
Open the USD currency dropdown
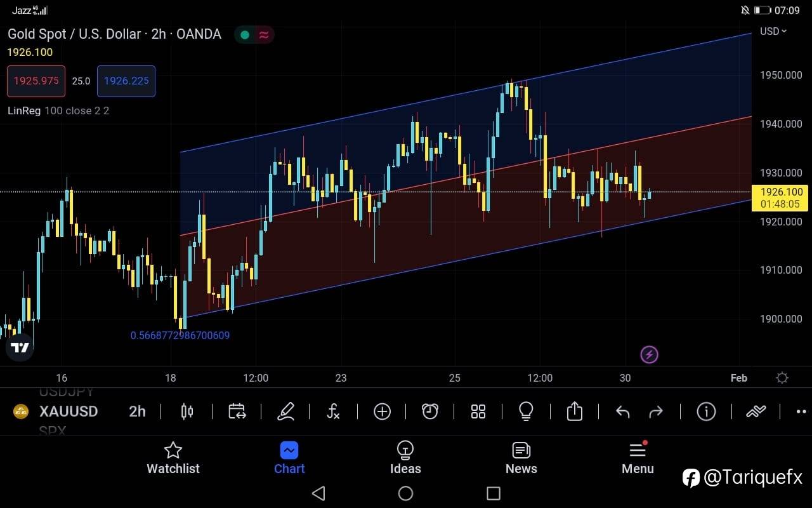pos(773,31)
